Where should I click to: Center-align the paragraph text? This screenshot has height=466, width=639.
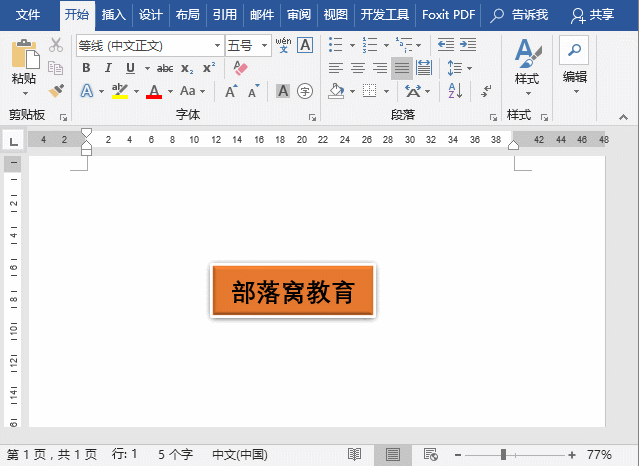click(x=357, y=68)
